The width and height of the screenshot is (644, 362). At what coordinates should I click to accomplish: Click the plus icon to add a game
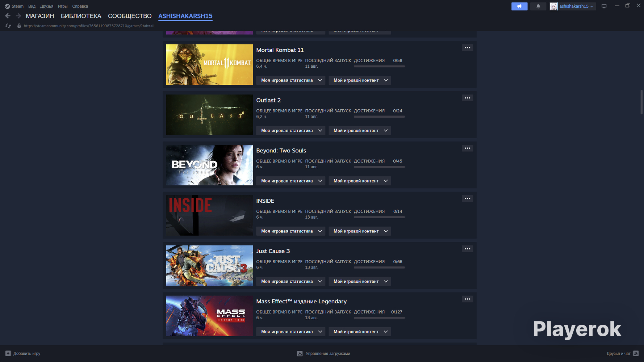point(8,353)
